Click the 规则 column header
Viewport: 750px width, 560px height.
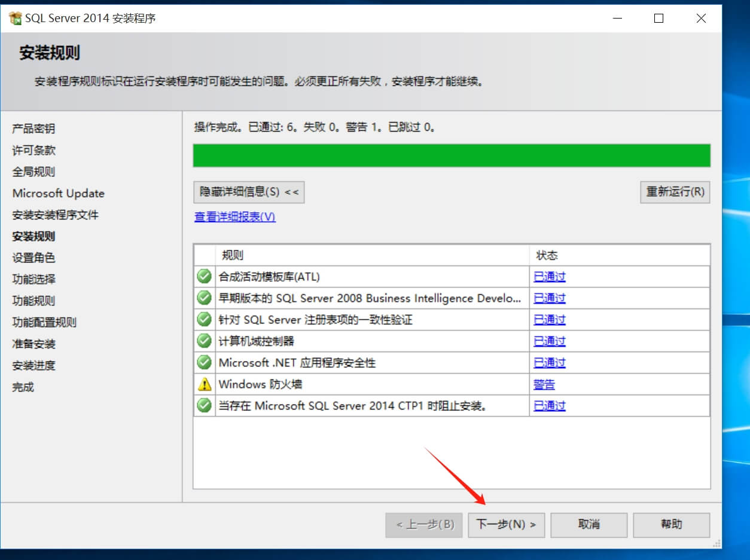click(x=232, y=256)
